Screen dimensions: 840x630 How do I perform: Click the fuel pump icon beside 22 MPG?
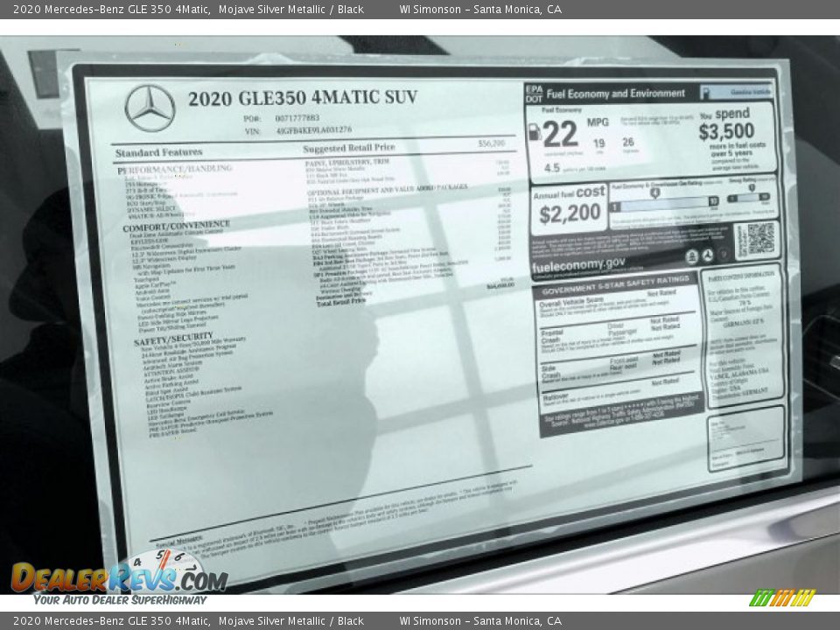point(535,131)
